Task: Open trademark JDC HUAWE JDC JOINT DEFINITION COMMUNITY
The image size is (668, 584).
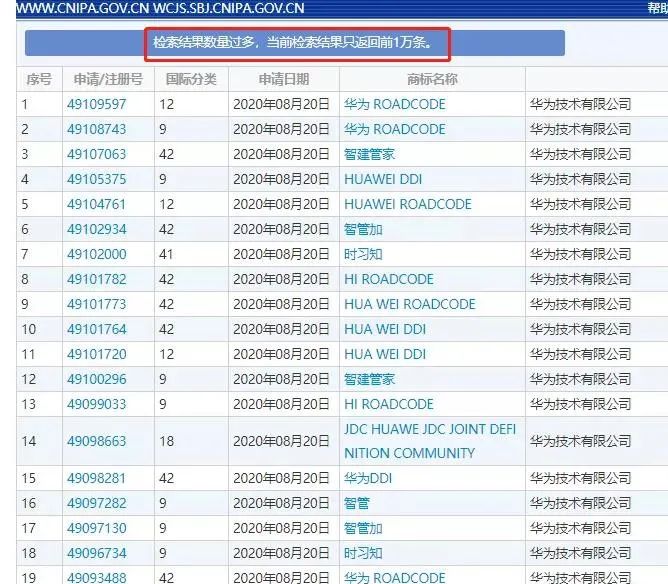Action: pyautogui.click(x=430, y=441)
